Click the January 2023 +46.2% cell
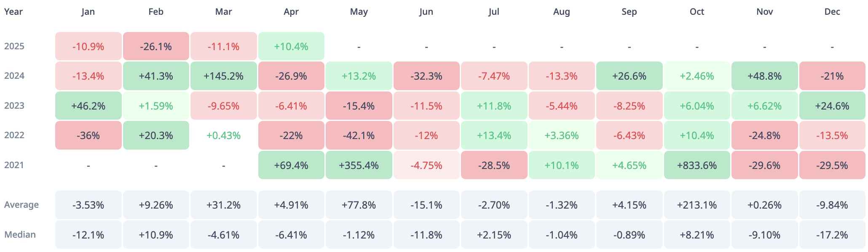The height and width of the screenshot is (252, 868). [x=88, y=106]
